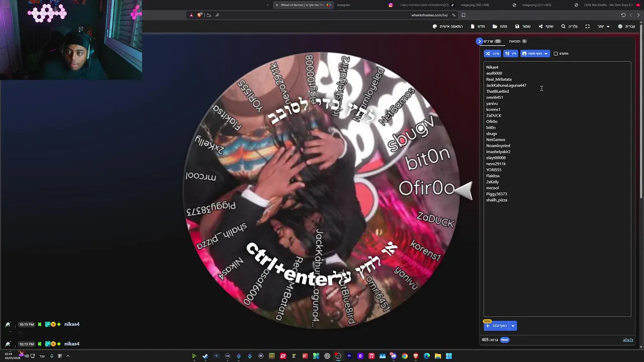Click the מיין sort button
Image resolution: width=644 pixels, height=362 pixels.
click(x=510, y=53)
